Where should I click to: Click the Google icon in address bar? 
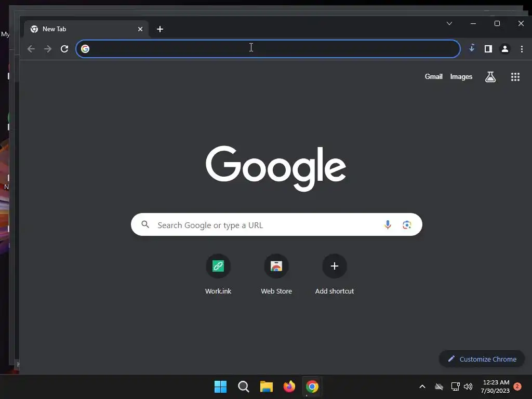click(x=85, y=49)
